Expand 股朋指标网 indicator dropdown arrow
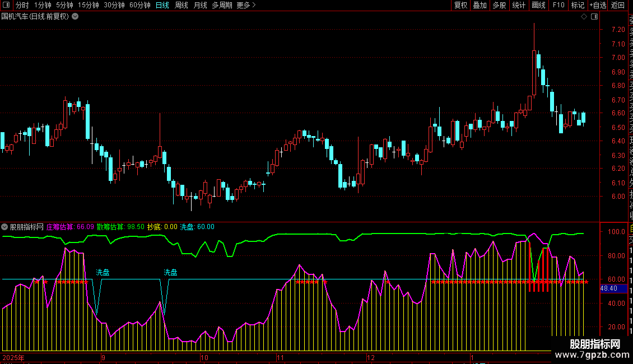Viewport: 633px width, 364px height. [5, 227]
